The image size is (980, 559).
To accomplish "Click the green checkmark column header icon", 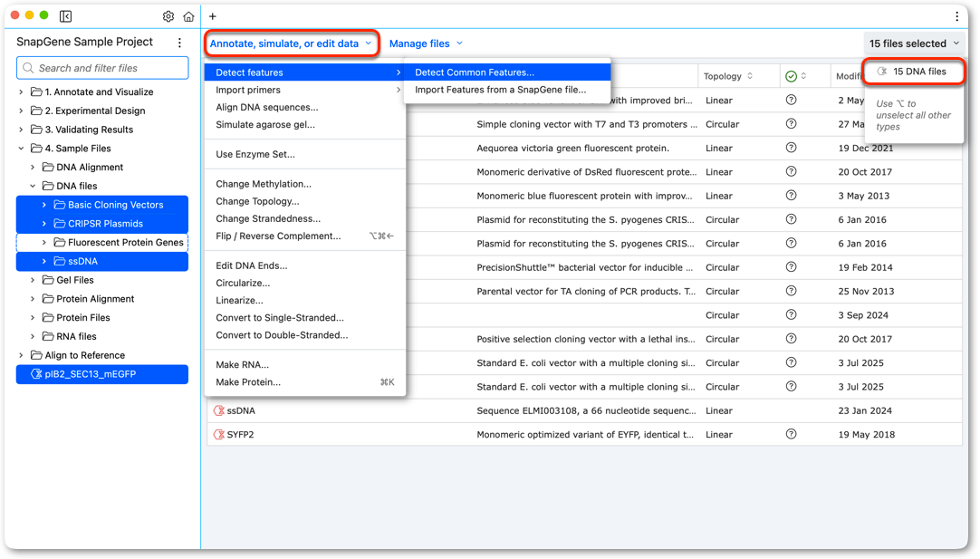I will (x=792, y=76).
